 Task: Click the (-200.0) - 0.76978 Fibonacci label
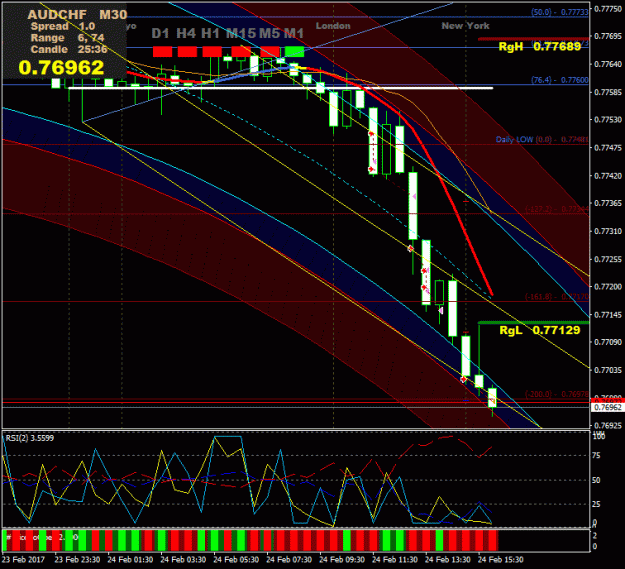point(557,394)
